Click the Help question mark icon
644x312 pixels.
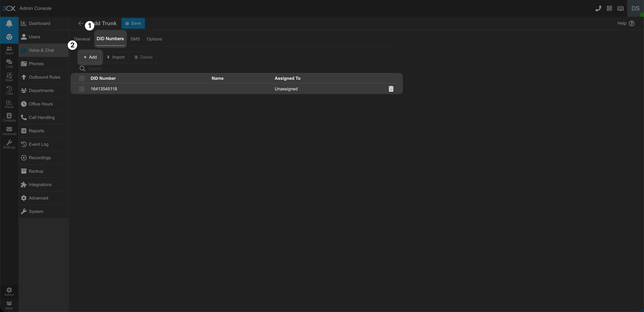pyautogui.click(x=631, y=23)
